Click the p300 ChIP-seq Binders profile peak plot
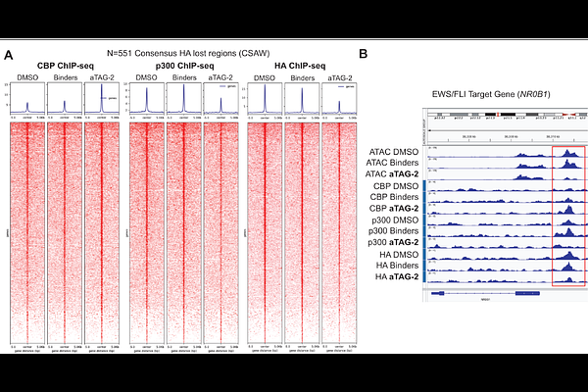Image resolution: width=588 pixels, height=392 pixels. 182,99
